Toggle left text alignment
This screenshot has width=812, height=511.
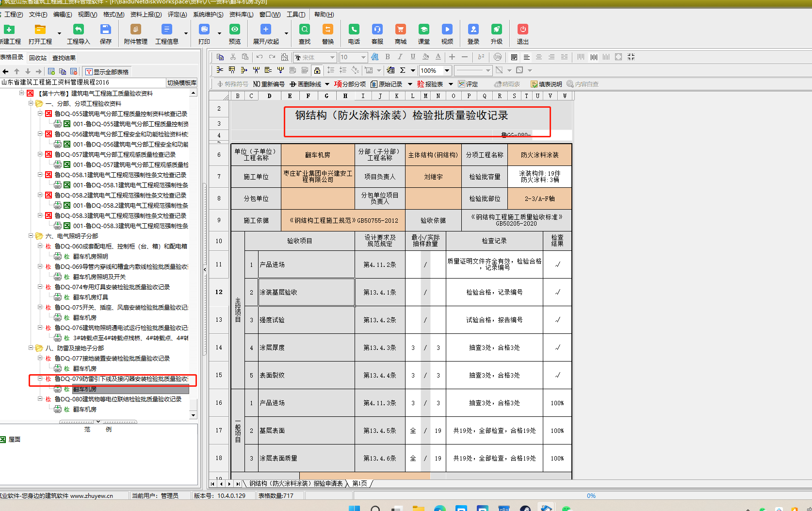point(526,57)
